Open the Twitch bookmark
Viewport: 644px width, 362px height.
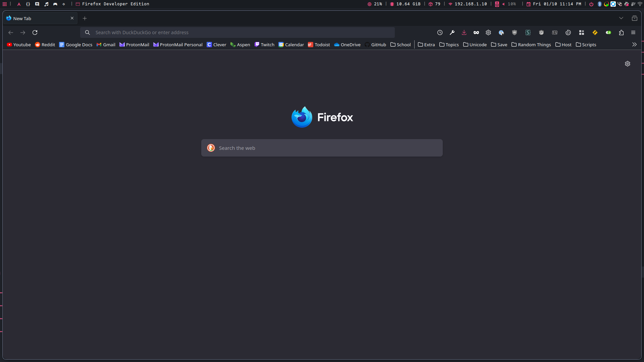264,45
